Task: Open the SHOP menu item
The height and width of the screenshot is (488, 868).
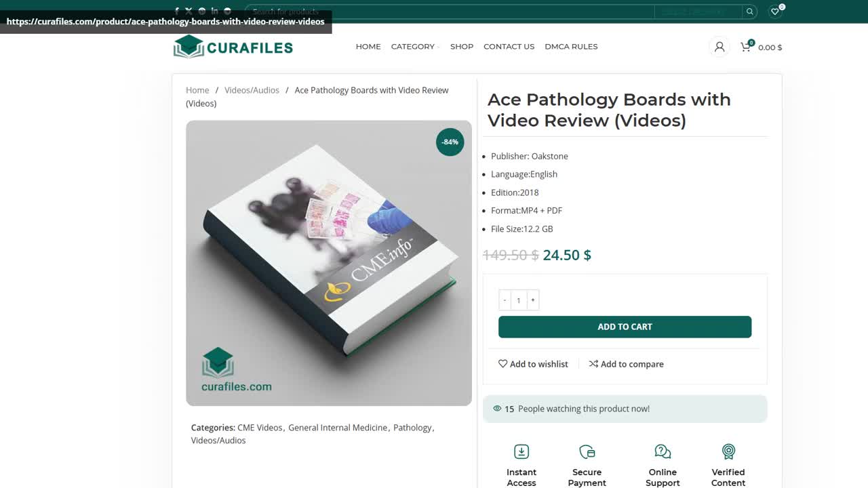Action: point(462,47)
